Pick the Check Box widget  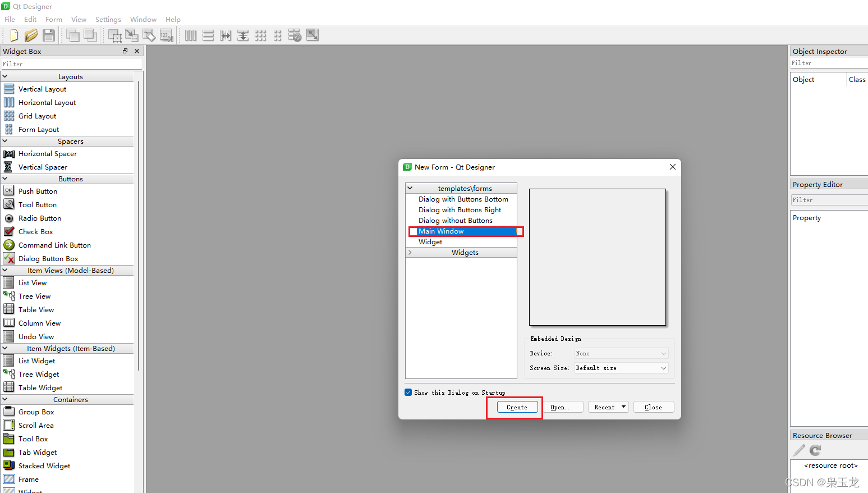click(36, 232)
